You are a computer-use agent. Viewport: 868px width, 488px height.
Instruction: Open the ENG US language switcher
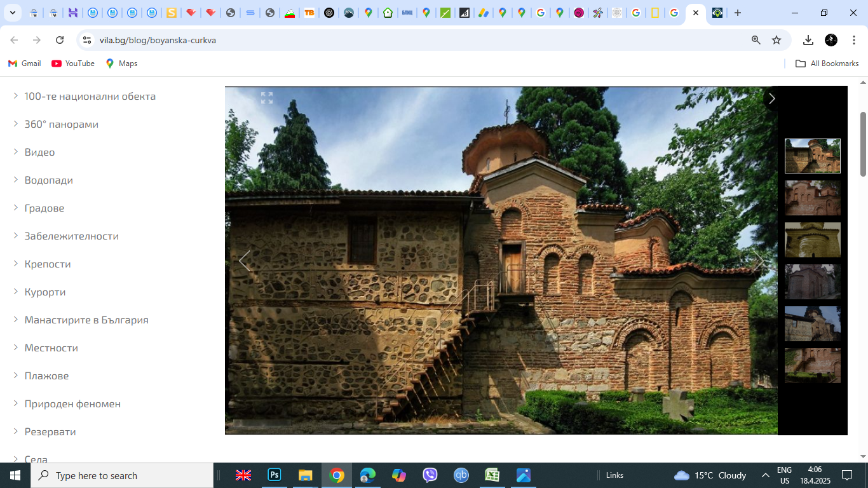click(785, 475)
